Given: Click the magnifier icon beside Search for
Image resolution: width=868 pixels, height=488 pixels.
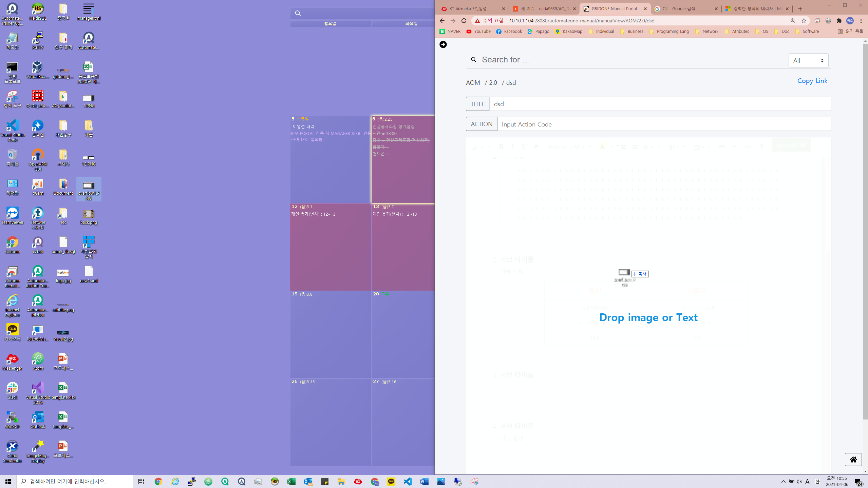Looking at the screenshot, I should (x=473, y=60).
